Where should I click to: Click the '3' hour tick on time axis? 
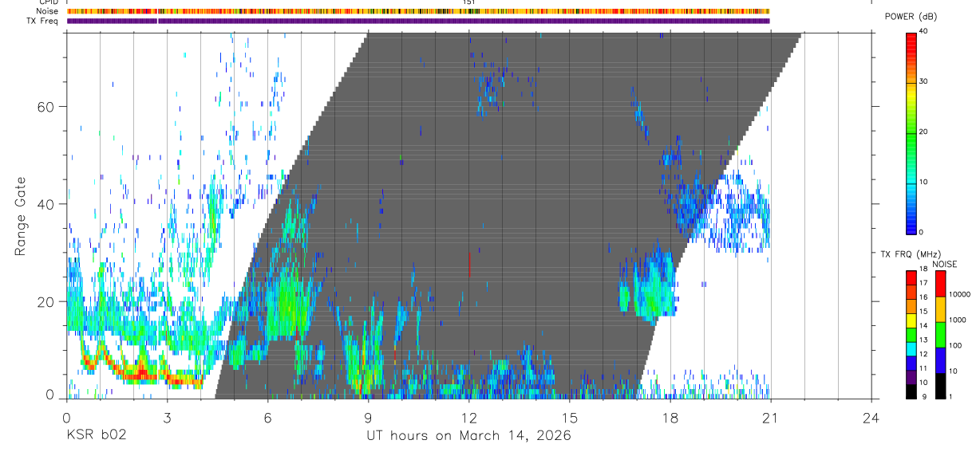(x=167, y=418)
